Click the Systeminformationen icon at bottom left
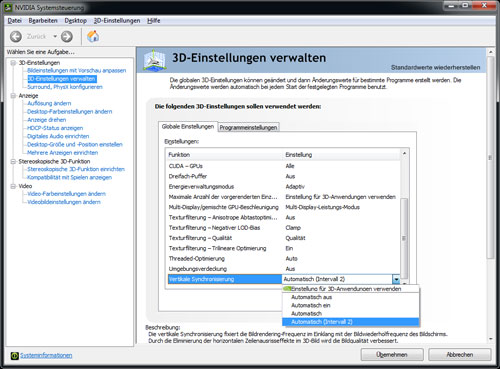 (14, 356)
